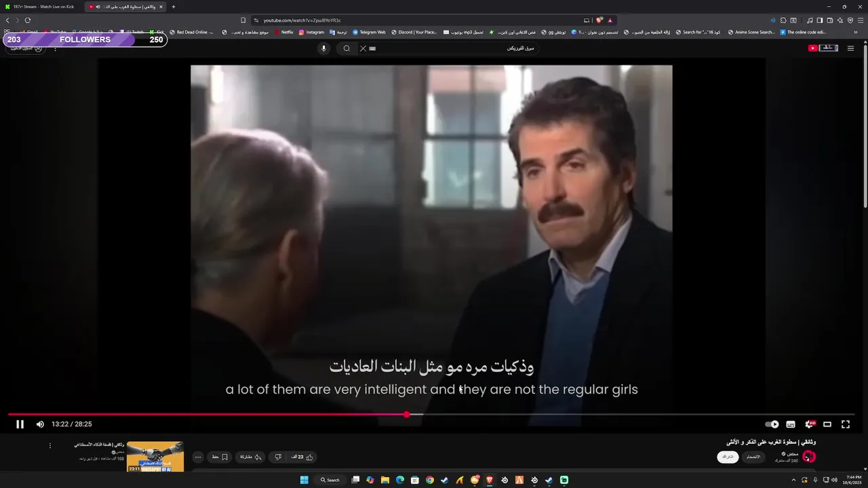Open options menu for suggested video

(x=50, y=446)
